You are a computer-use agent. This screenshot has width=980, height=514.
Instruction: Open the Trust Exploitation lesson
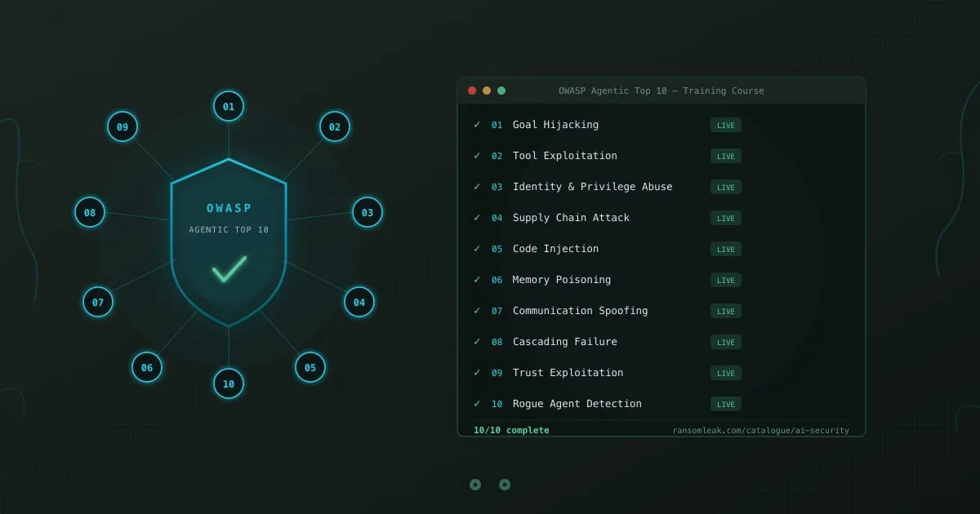pyautogui.click(x=568, y=373)
